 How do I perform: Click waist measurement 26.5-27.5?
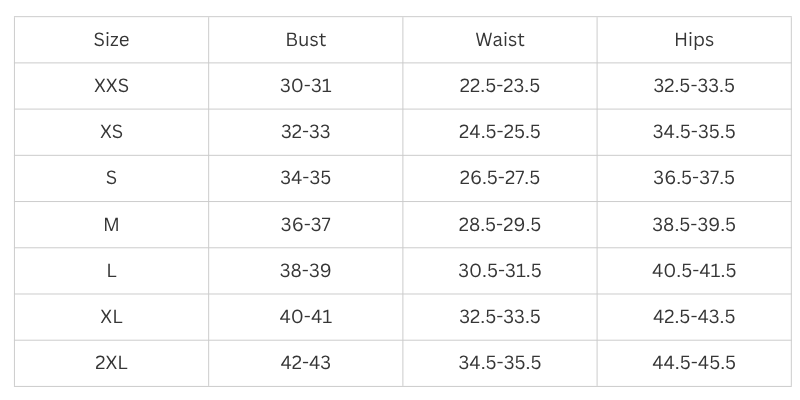500,178
